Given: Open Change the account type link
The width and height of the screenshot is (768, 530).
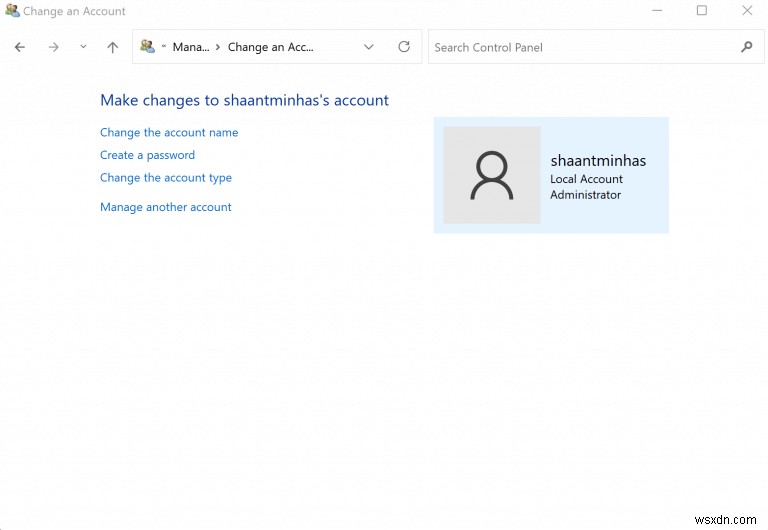Looking at the screenshot, I should (x=166, y=178).
